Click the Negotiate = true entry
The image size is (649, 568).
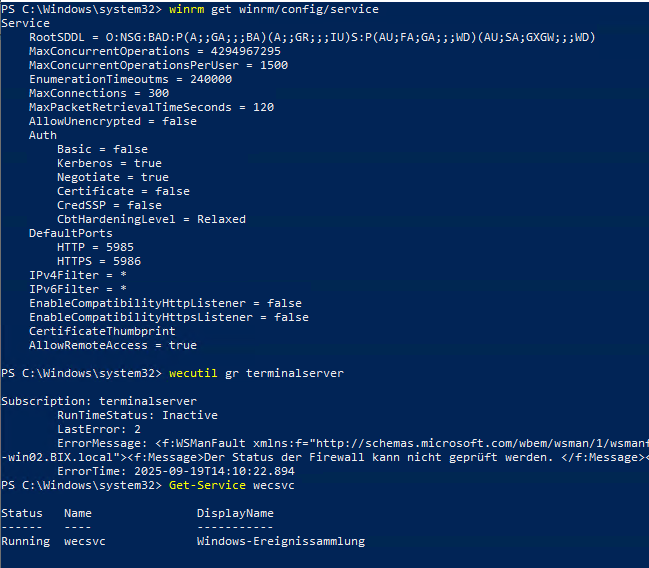(x=113, y=177)
